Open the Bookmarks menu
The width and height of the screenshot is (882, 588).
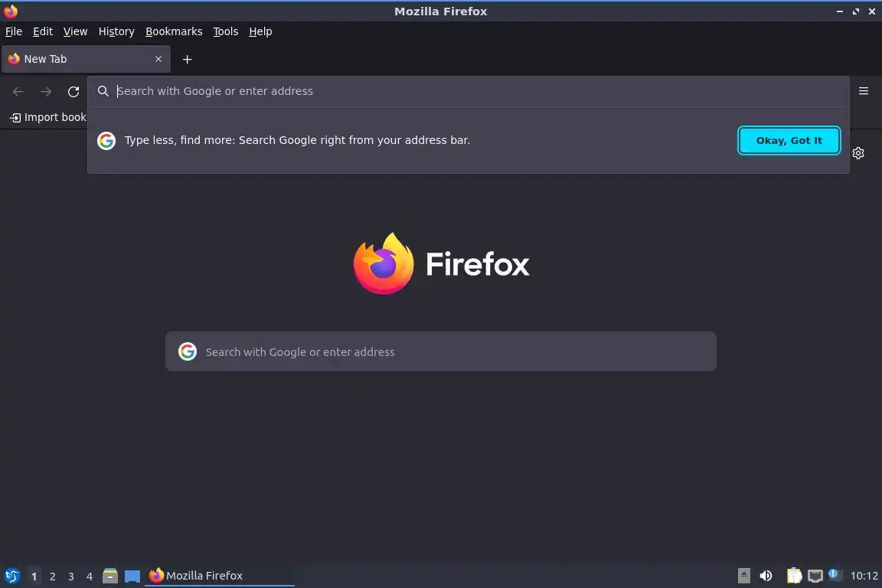[x=174, y=31]
